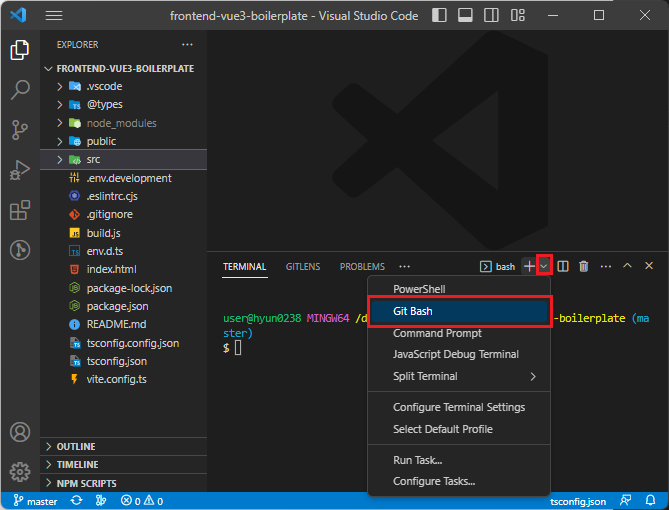669x510 pixels.
Task: Choose Git Bash from the profile menu
Action: click(459, 311)
